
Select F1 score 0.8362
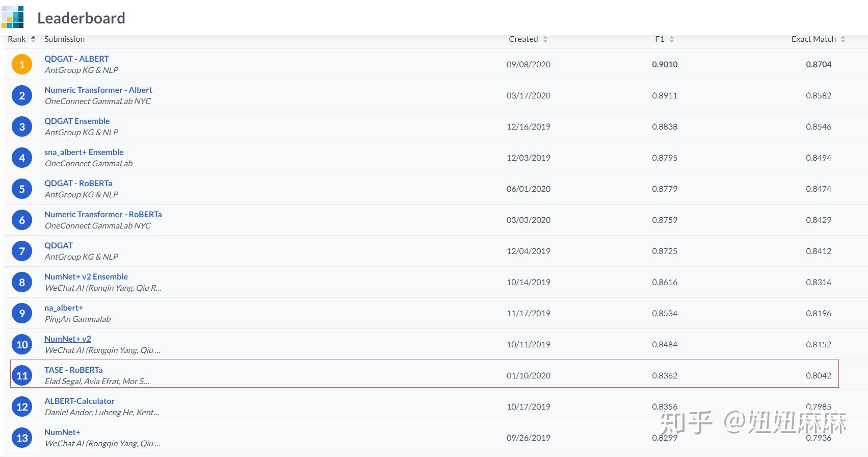coord(665,375)
